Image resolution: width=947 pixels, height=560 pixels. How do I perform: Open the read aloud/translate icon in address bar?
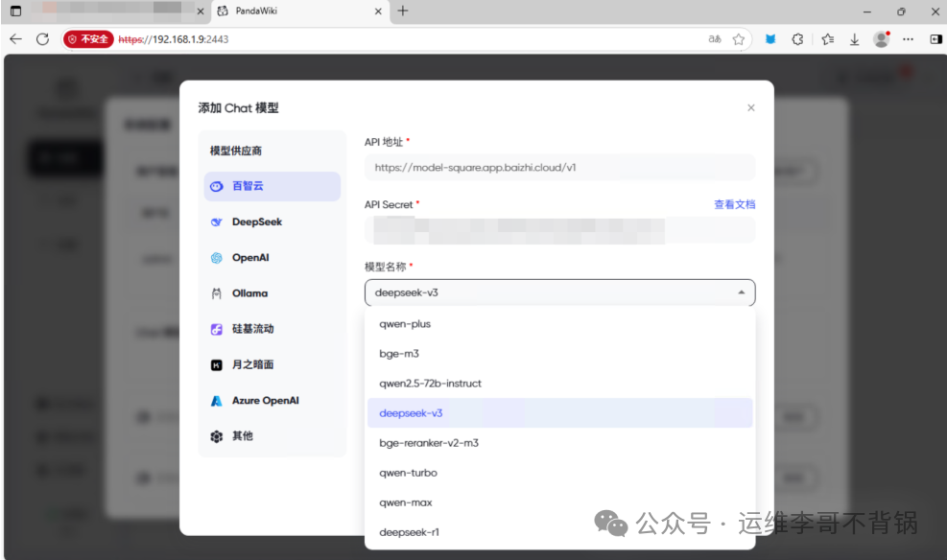click(x=715, y=39)
